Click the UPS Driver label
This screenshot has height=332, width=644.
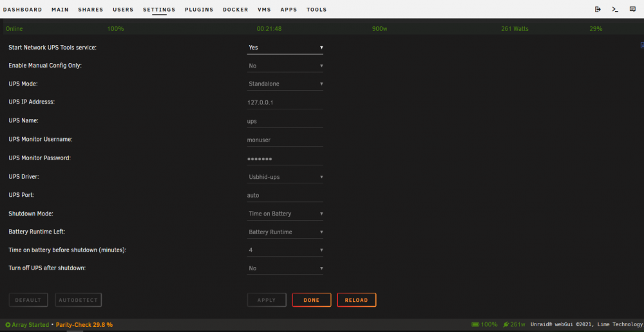(x=24, y=177)
